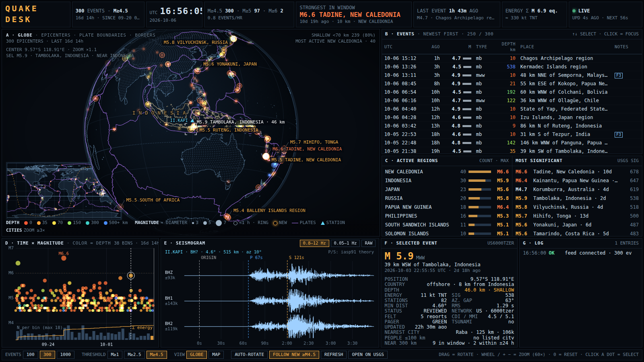644x362 pixels.
Task: Click the II.KAPI station triangle on the globe
Action: click(x=192, y=120)
